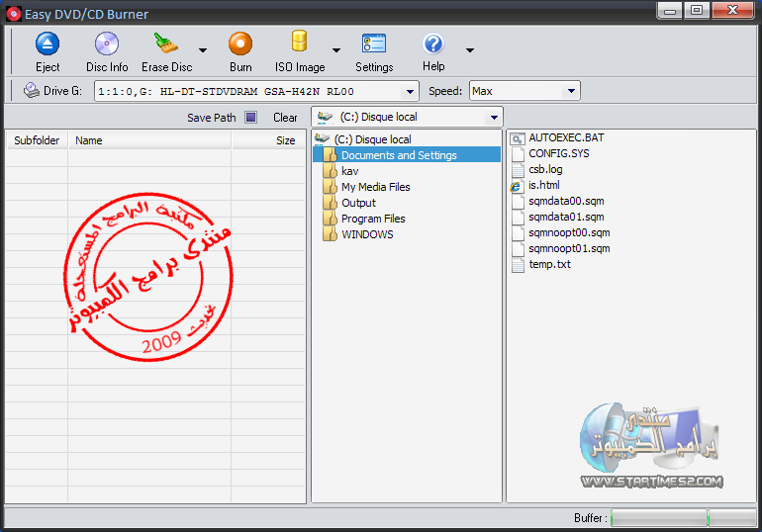Select file sqmnoopt00.sqm

pos(569,232)
